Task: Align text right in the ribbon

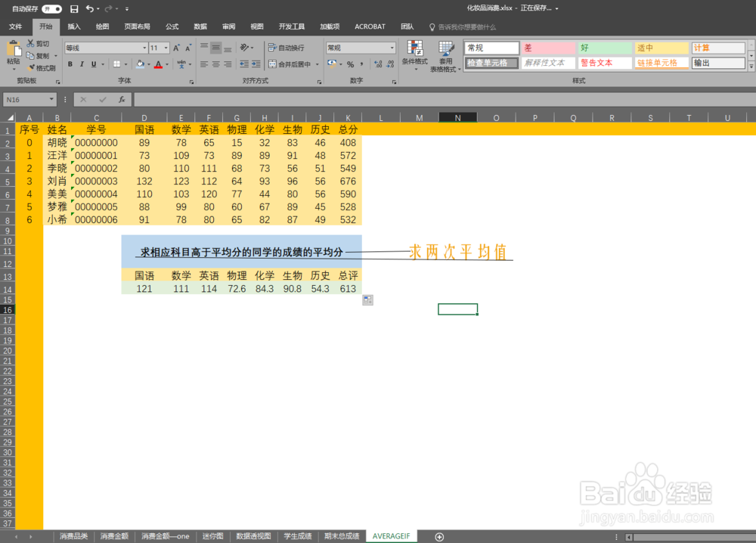Action: 228,64
